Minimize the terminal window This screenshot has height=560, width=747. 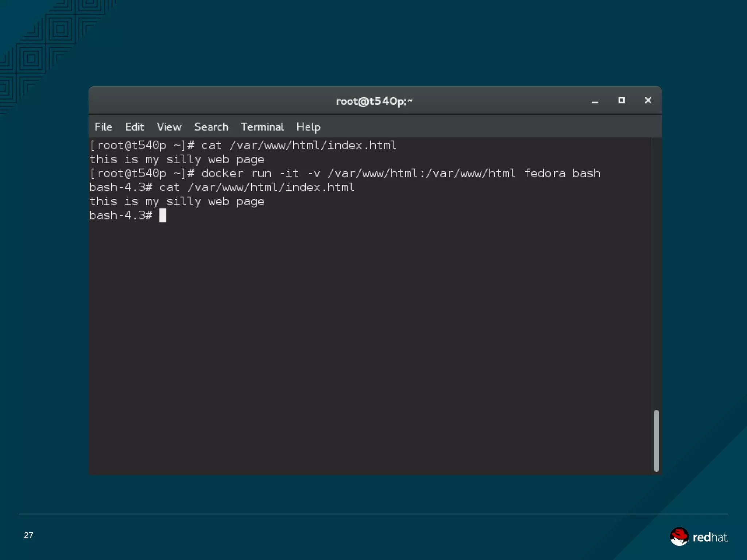pyautogui.click(x=595, y=101)
